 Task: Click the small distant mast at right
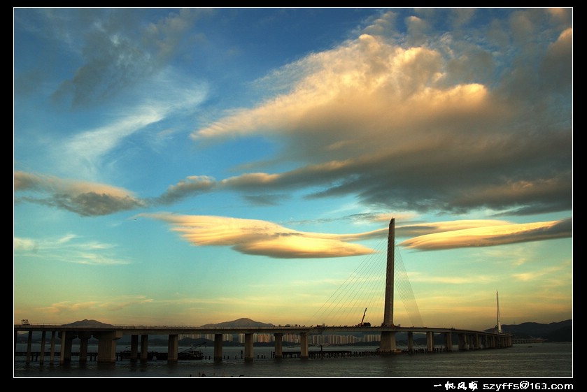tap(498, 312)
